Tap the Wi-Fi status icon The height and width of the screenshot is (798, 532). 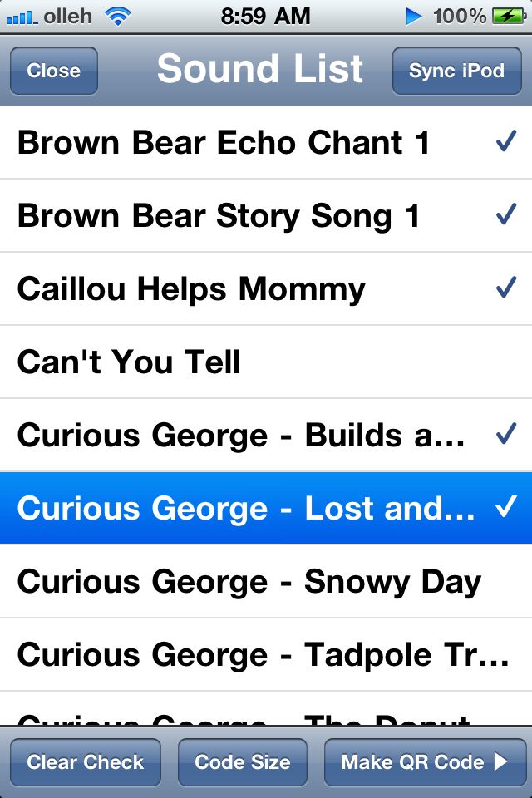click(117, 17)
